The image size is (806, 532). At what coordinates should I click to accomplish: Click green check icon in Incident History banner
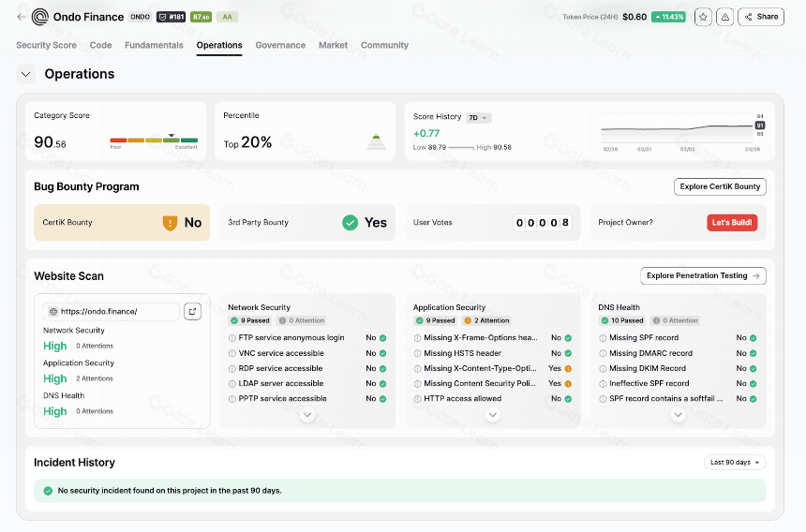pyautogui.click(x=48, y=491)
